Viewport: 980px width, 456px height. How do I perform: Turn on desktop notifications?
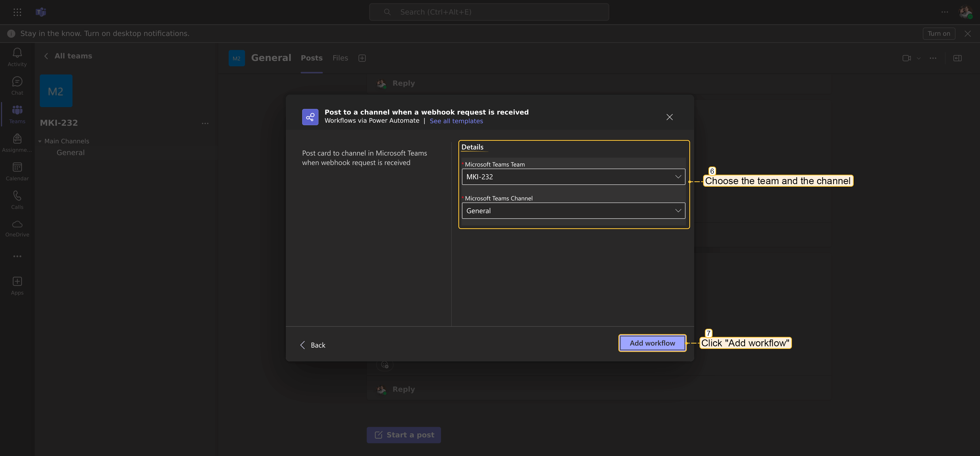pyautogui.click(x=938, y=33)
